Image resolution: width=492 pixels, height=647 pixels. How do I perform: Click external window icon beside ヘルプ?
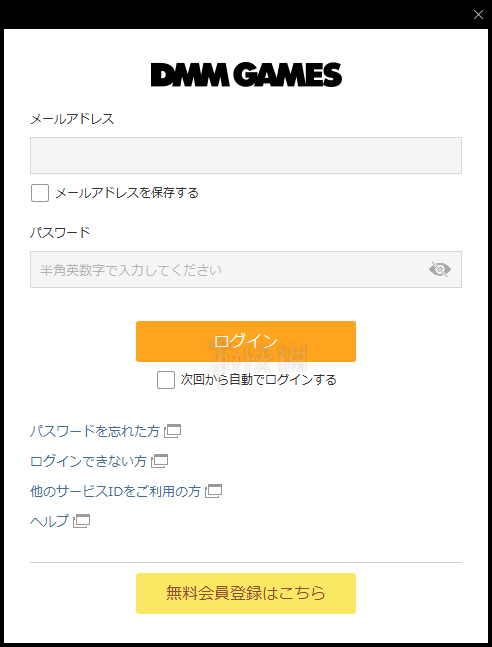point(82,522)
